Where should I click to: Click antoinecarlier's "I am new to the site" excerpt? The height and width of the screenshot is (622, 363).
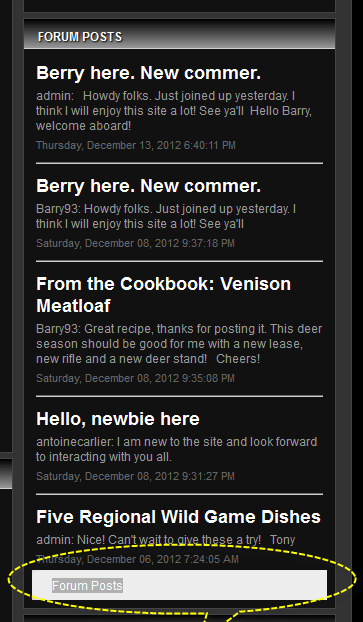click(177, 449)
